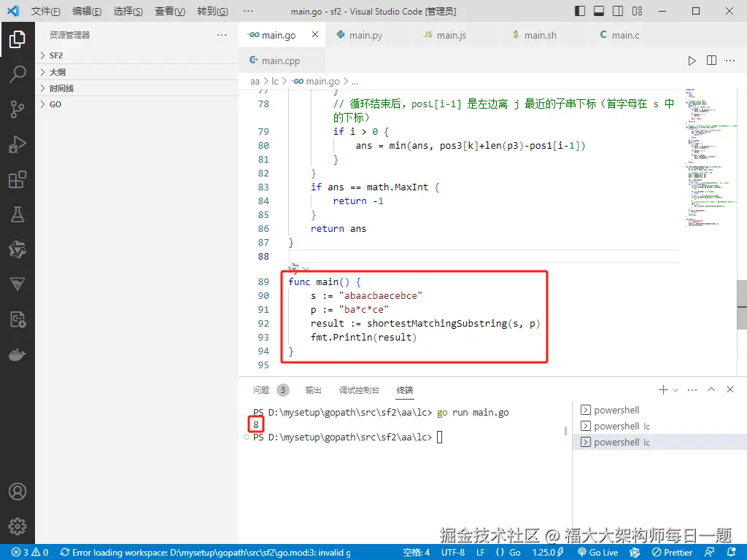The width and height of the screenshot is (747, 560).
Task: Split the editor to the right
Action: click(x=711, y=61)
